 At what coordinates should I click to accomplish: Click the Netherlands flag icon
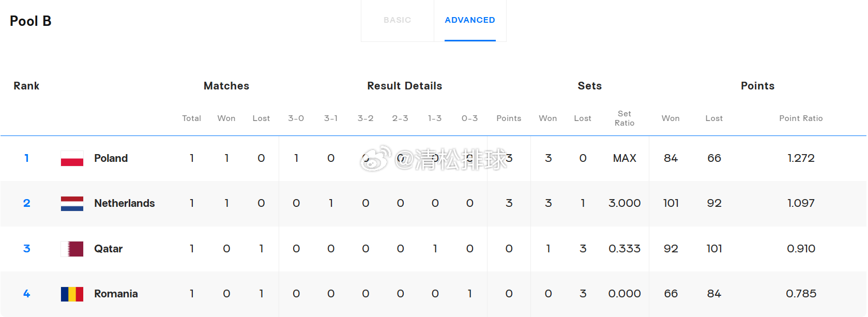point(72,203)
